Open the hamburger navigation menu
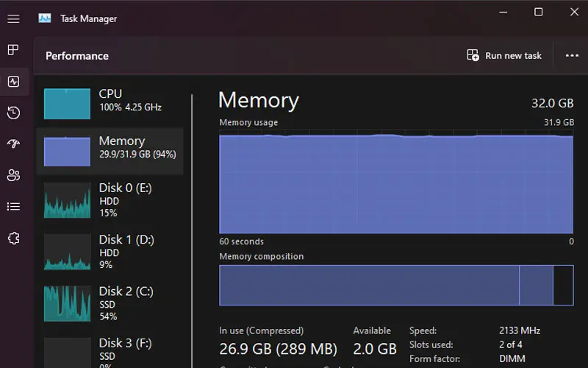 (x=13, y=18)
